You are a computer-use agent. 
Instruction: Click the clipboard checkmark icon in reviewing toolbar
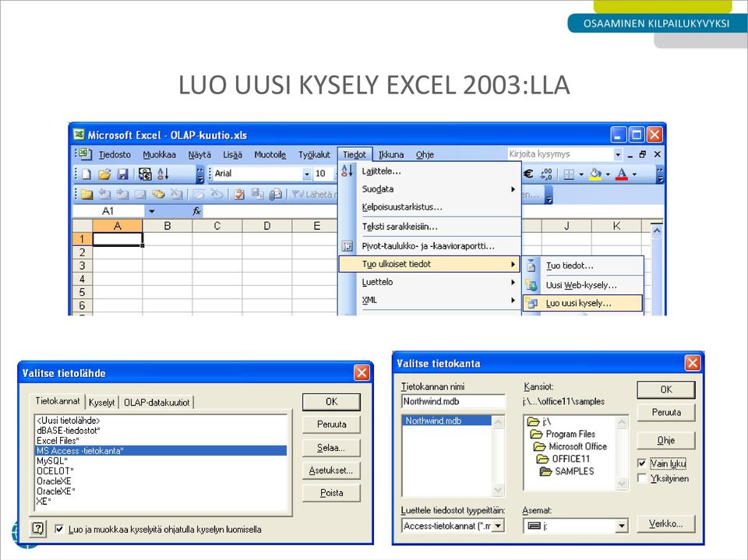pyautogui.click(x=239, y=194)
